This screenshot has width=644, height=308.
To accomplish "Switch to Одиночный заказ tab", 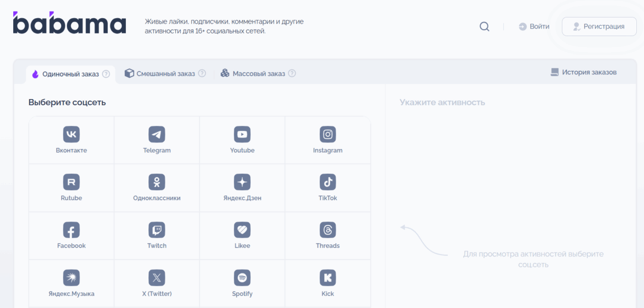I will [71, 74].
